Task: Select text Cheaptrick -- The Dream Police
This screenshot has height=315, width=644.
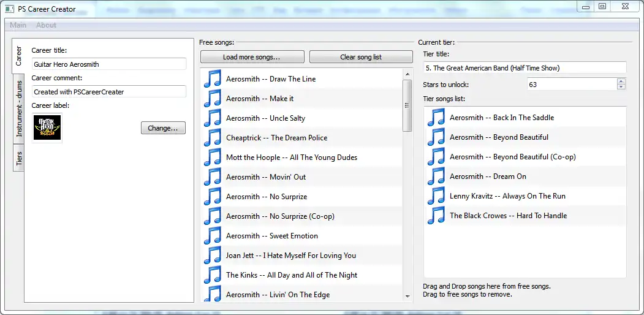Action: pyautogui.click(x=276, y=137)
